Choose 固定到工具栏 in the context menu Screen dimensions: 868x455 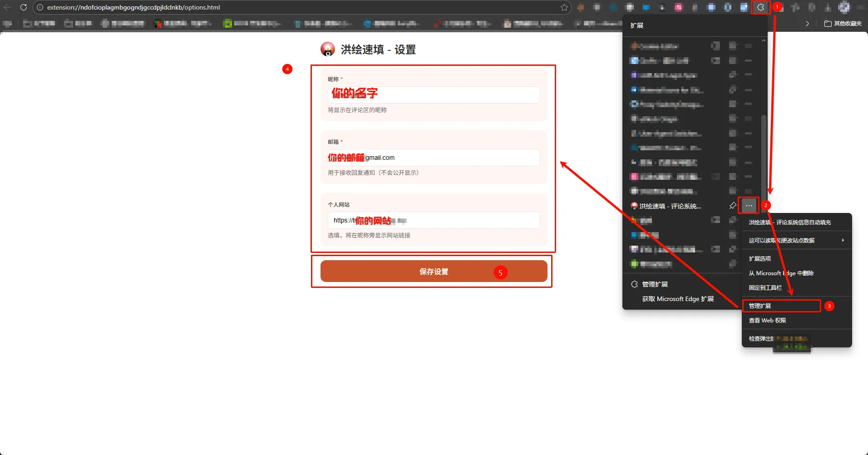(x=765, y=287)
